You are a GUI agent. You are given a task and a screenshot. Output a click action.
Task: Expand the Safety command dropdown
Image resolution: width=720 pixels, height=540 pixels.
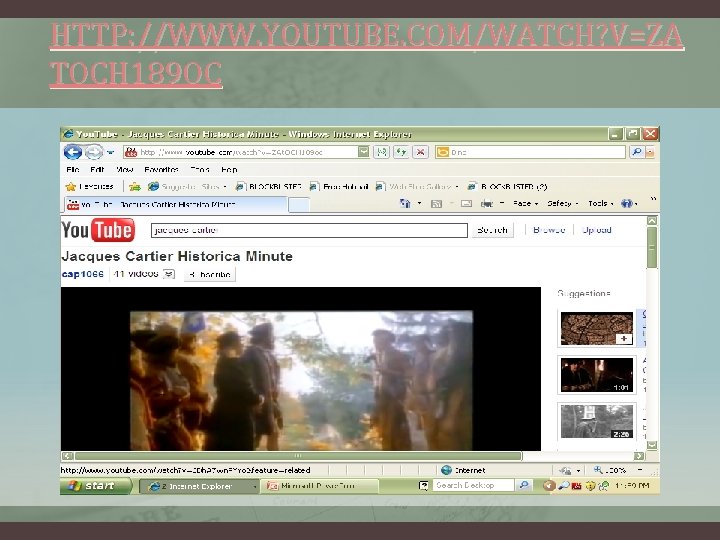562,203
